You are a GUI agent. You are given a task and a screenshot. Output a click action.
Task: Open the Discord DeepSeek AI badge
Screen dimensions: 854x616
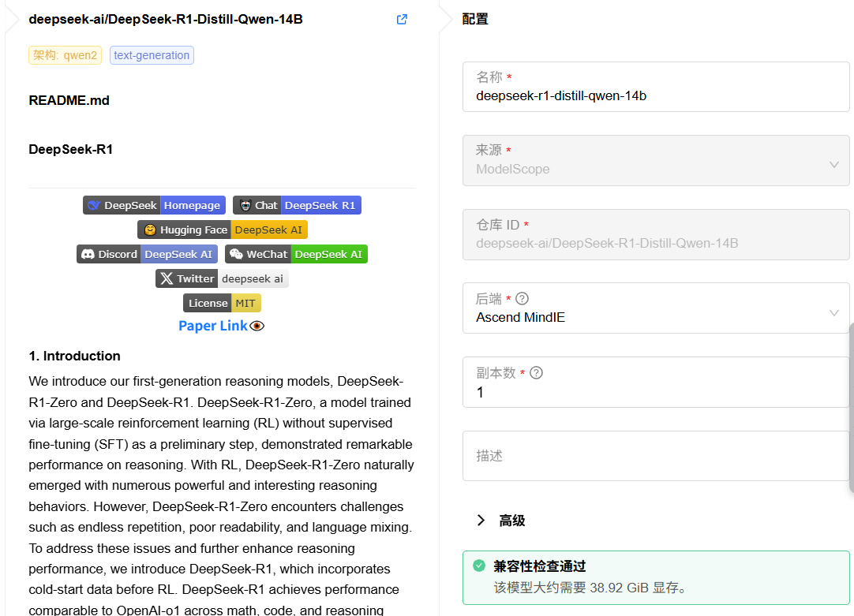click(x=147, y=254)
